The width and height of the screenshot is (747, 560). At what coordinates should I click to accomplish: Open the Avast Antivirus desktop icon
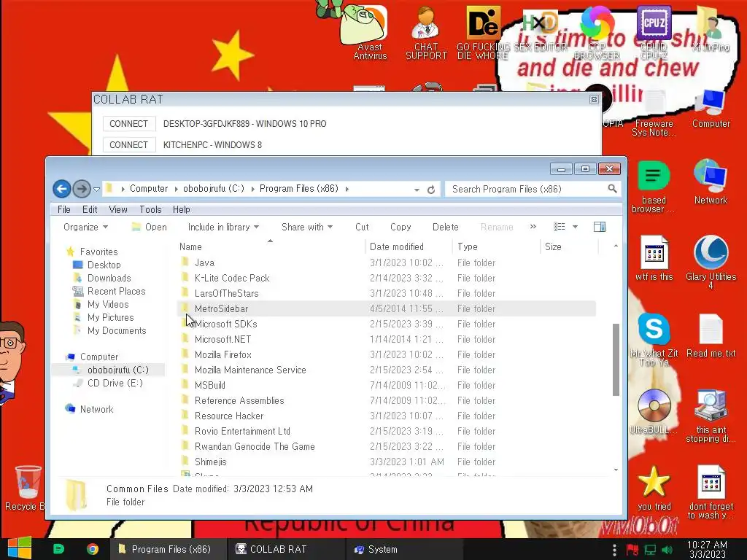[x=370, y=32]
